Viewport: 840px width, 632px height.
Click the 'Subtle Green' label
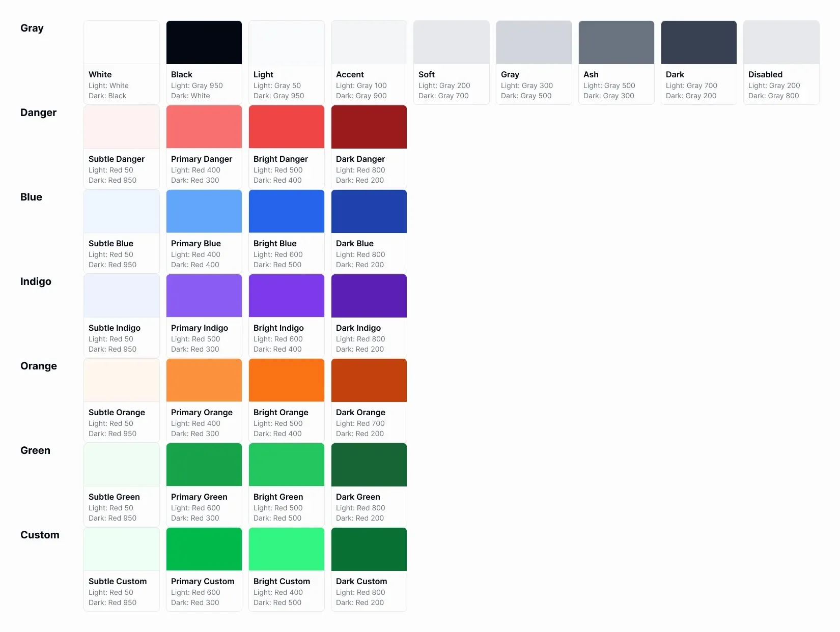[114, 497]
